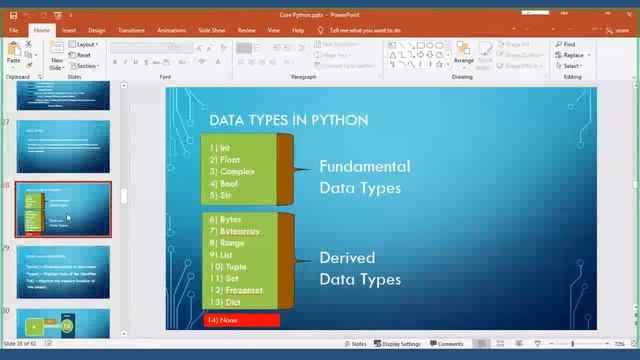
Task: Click the Reset slide button
Action: [80, 55]
